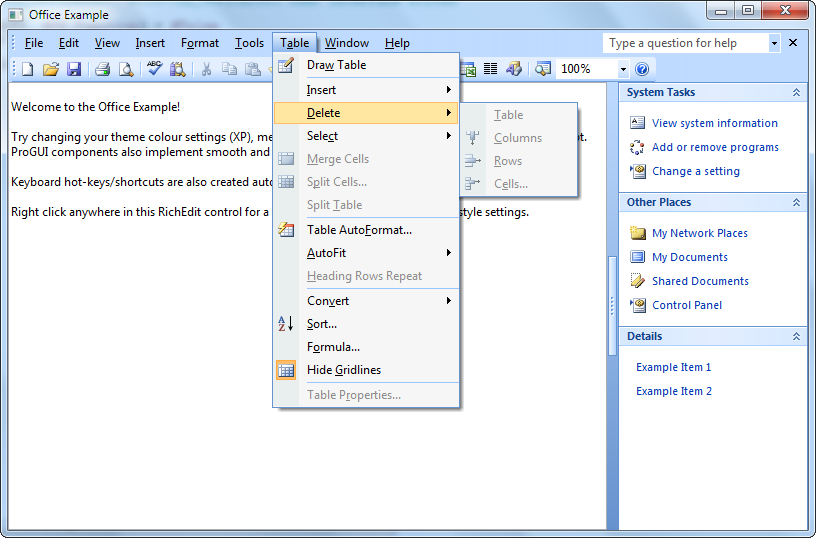Click the Print toolbar icon

102,69
